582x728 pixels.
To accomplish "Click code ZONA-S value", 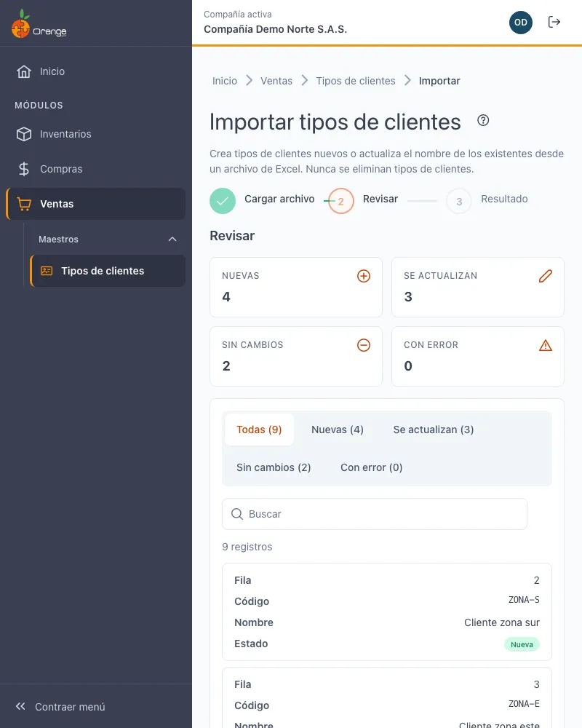I will click(x=524, y=600).
